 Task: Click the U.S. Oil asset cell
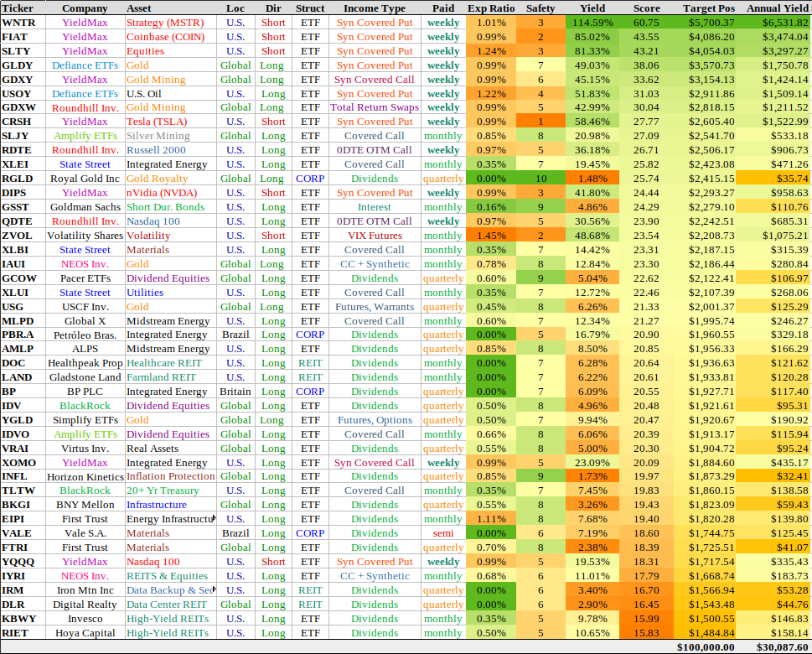pyautogui.click(x=170, y=94)
